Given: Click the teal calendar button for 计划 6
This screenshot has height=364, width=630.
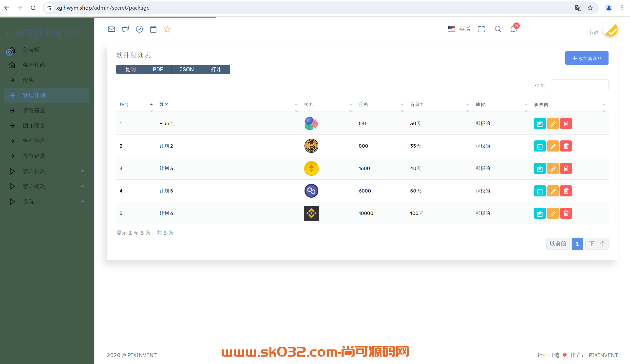Looking at the screenshot, I should [x=539, y=213].
